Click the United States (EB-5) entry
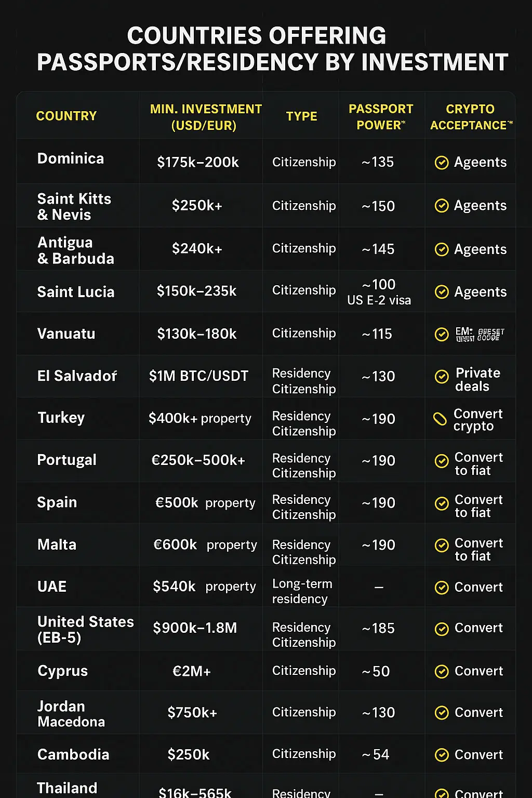 point(86,629)
